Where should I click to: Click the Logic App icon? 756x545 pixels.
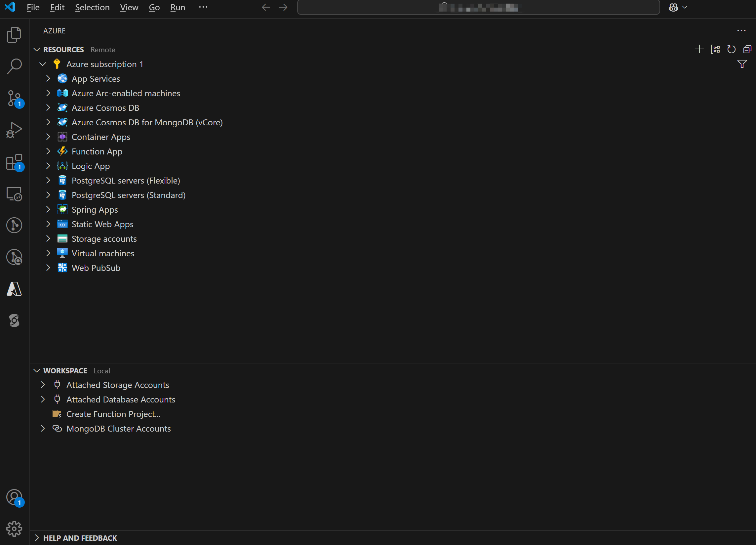point(62,166)
